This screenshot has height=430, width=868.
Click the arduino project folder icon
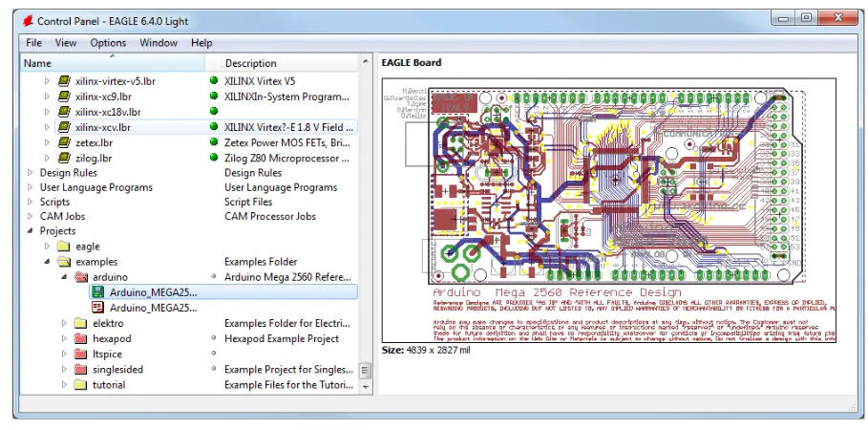coord(81,277)
